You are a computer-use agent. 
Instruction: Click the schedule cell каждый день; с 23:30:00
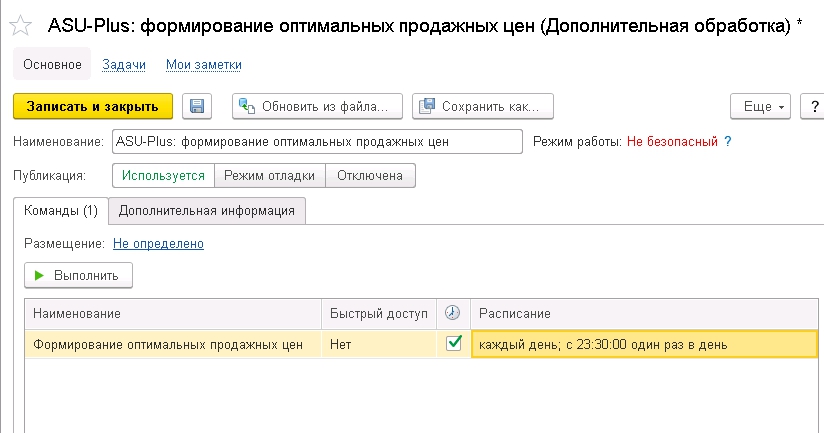(645, 344)
